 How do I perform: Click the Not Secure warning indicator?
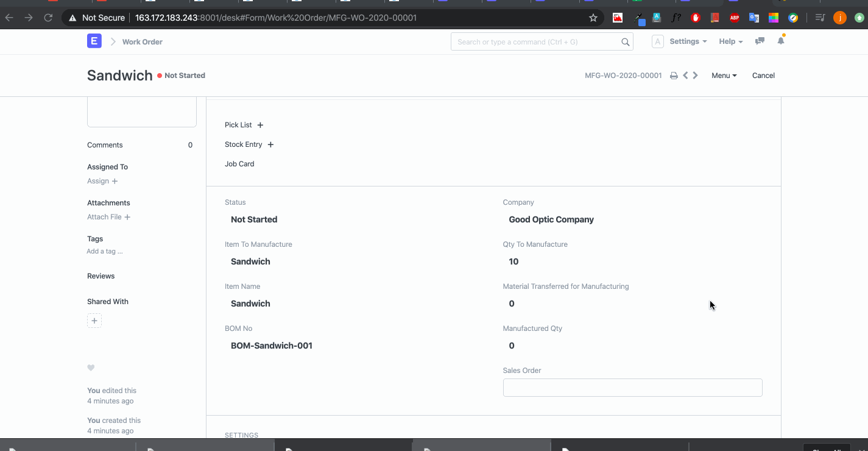click(x=97, y=18)
